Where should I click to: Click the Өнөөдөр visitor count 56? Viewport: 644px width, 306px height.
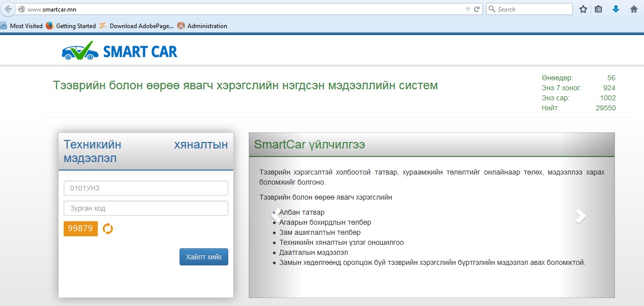coord(611,78)
